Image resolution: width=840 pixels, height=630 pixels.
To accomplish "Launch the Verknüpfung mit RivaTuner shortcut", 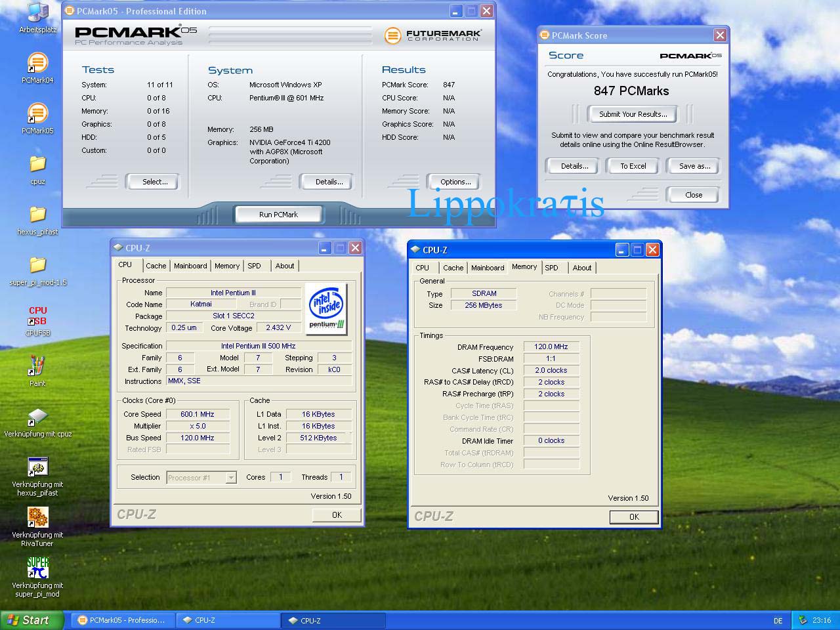I will [37, 528].
